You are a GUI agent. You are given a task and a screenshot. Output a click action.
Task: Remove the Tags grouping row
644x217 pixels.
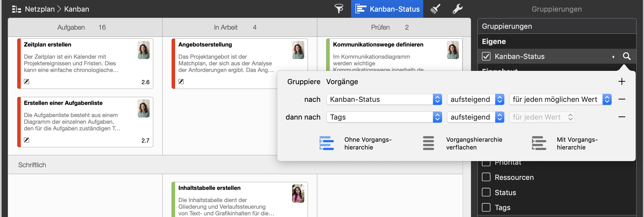tap(622, 117)
